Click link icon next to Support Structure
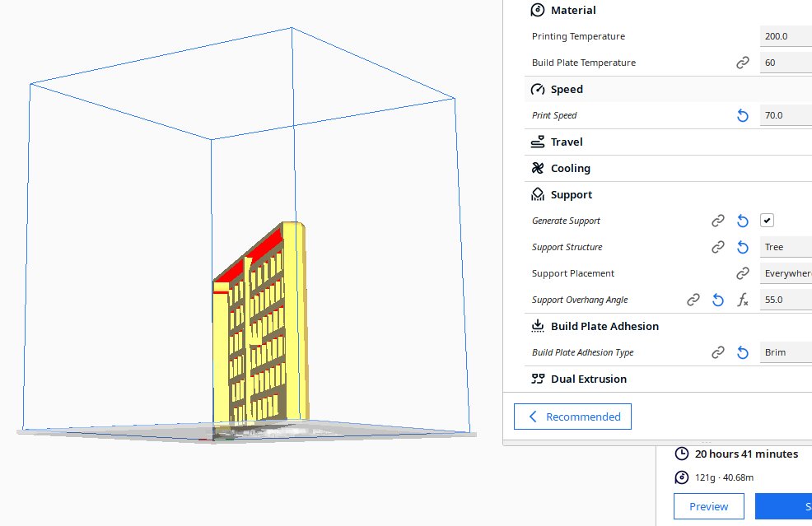812x526 pixels. (x=718, y=247)
